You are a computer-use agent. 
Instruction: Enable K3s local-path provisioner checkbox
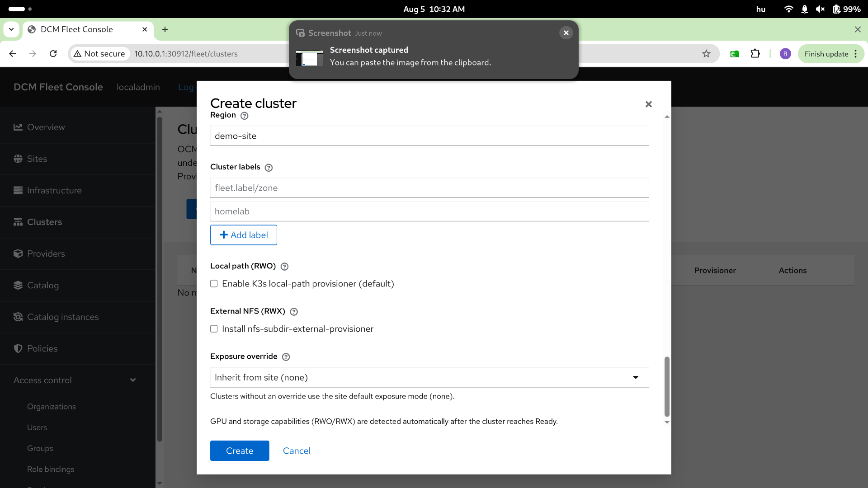point(214,284)
